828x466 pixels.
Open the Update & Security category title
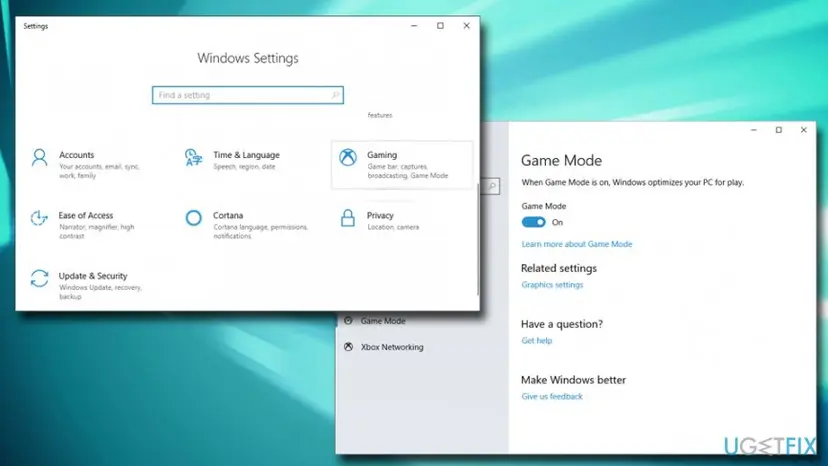coord(93,276)
